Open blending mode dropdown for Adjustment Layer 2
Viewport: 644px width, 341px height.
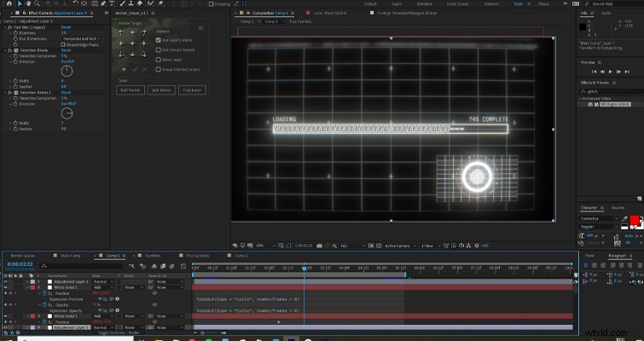point(103,282)
